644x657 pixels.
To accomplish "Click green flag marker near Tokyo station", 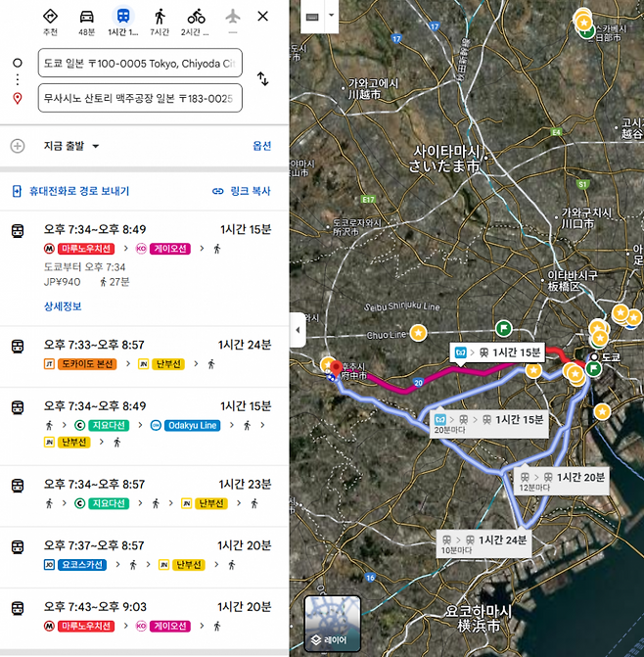I will coord(593,369).
